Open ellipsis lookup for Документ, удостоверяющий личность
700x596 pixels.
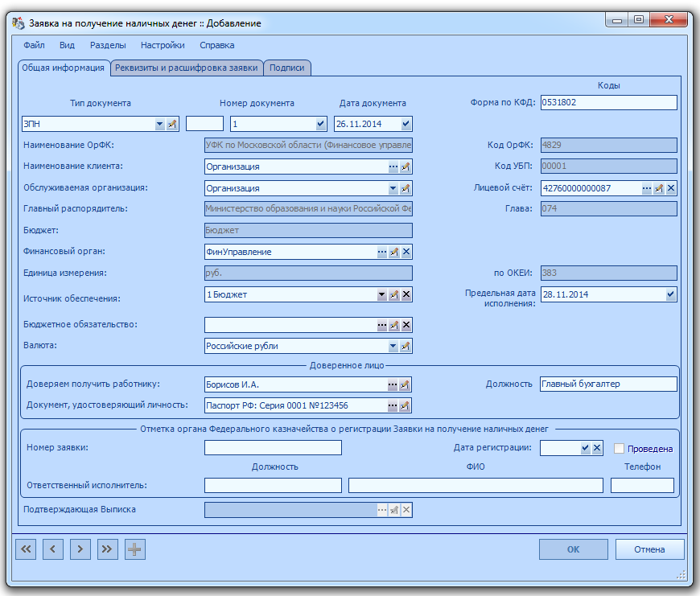[x=393, y=405]
